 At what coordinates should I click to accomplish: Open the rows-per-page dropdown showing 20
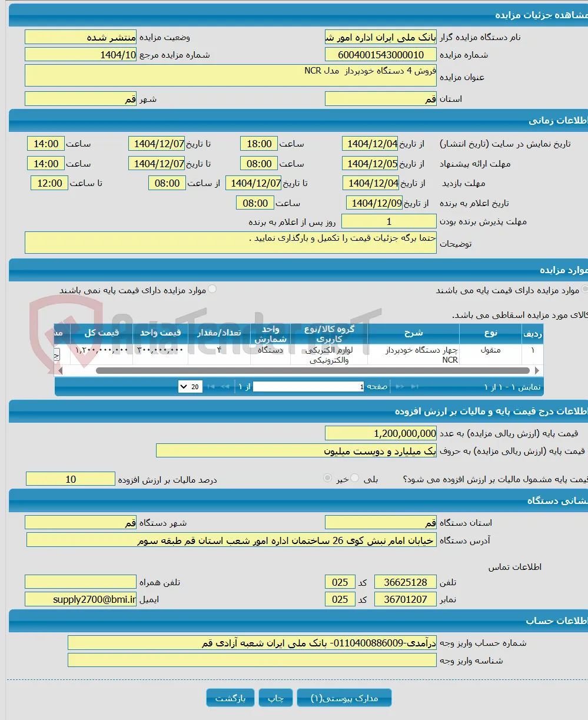click(x=190, y=387)
